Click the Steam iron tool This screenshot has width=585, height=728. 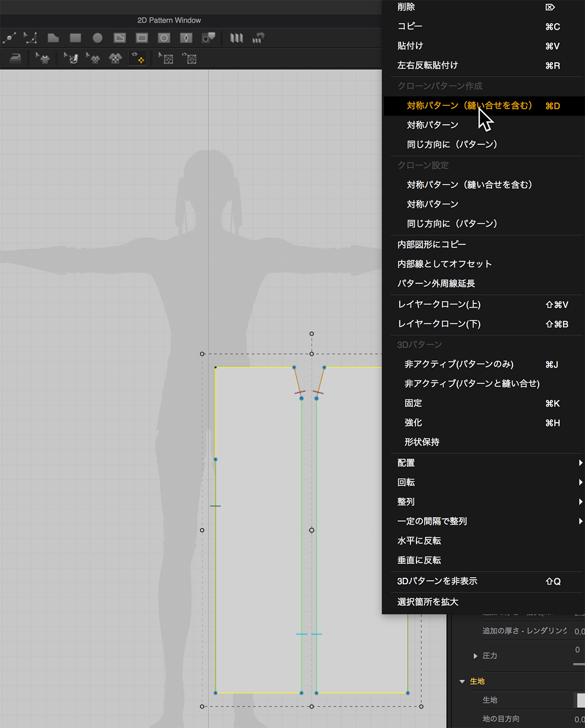pyautogui.click(x=16, y=59)
